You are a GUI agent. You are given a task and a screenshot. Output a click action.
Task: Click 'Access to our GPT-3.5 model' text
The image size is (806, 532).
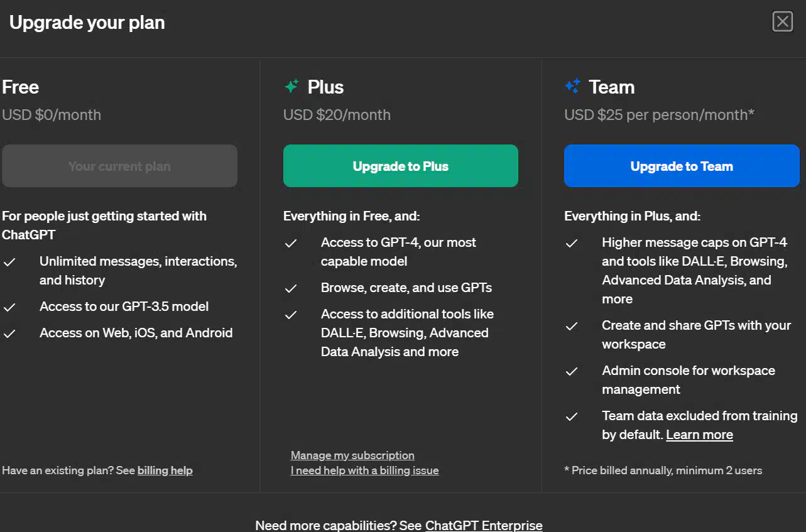click(x=124, y=307)
